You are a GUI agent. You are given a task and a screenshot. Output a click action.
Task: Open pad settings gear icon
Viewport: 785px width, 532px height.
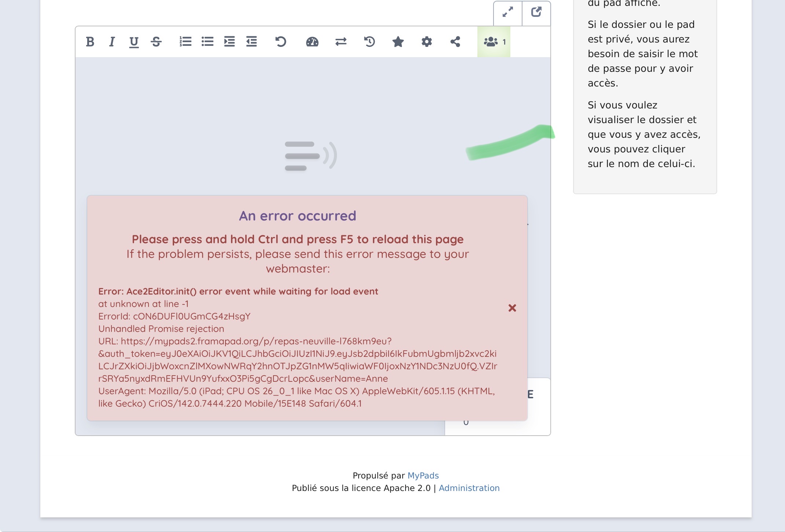[x=427, y=42]
